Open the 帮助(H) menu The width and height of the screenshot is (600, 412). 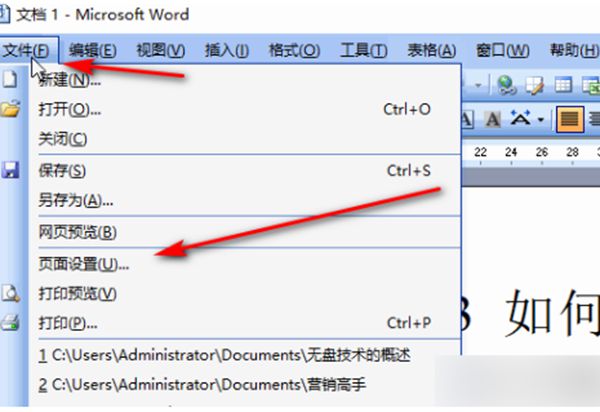pyautogui.click(x=574, y=50)
